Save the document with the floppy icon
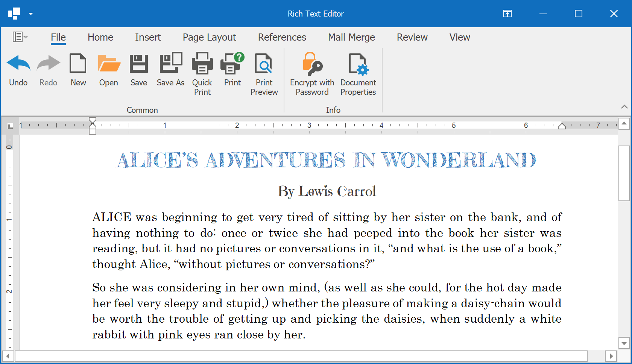The width and height of the screenshot is (632, 364). [138, 64]
